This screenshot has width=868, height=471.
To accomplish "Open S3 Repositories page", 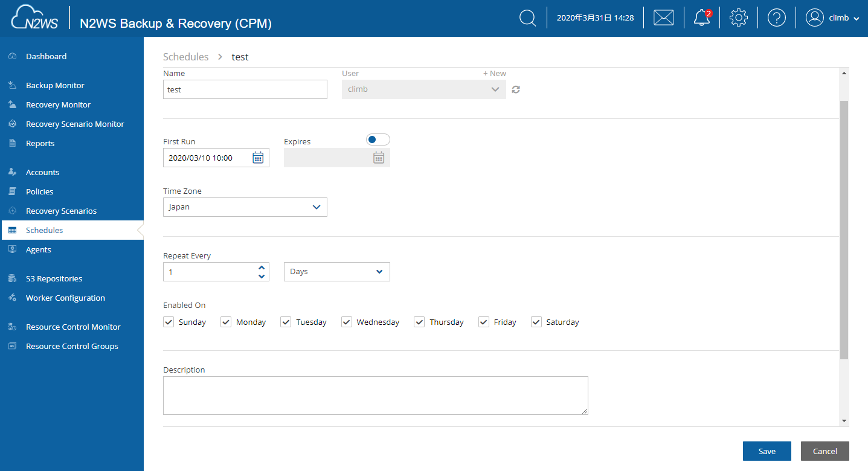I will point(54,278).
